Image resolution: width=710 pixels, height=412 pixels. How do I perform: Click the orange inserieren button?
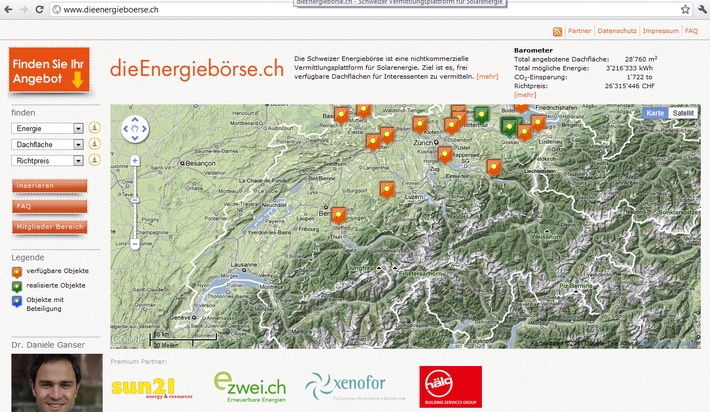(49, 186)
